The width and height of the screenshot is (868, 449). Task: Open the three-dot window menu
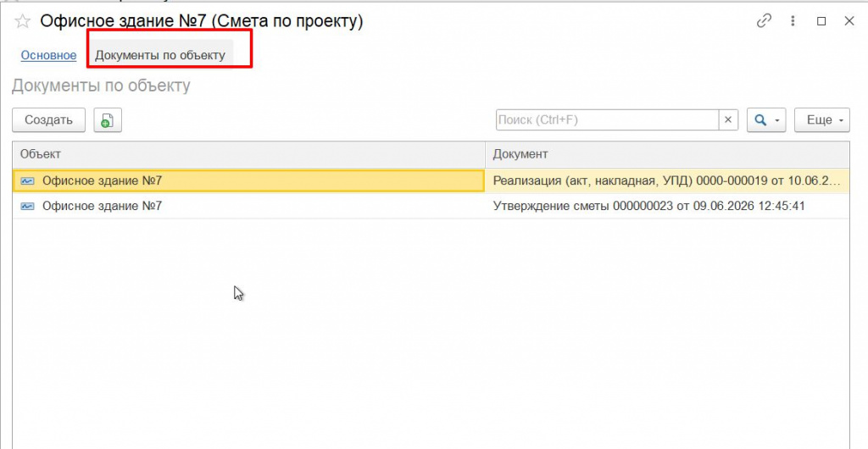(793, 21)
